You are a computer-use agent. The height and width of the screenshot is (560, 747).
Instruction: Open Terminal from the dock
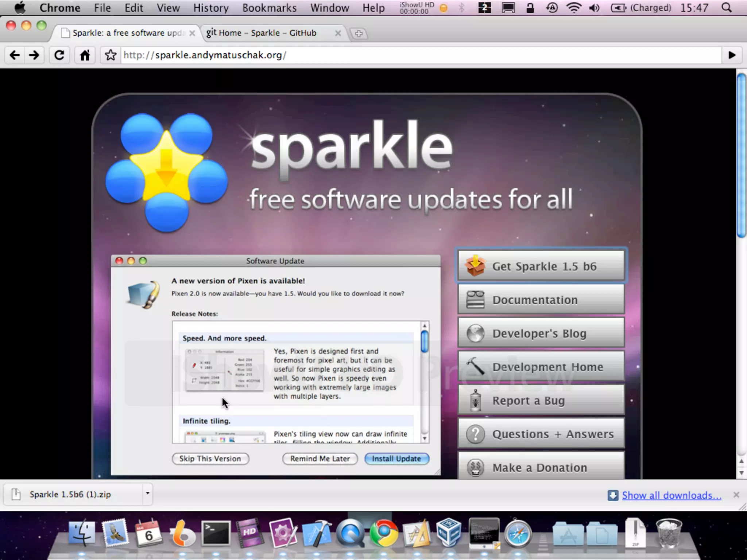pyautogui.click(x=216, y=533)
